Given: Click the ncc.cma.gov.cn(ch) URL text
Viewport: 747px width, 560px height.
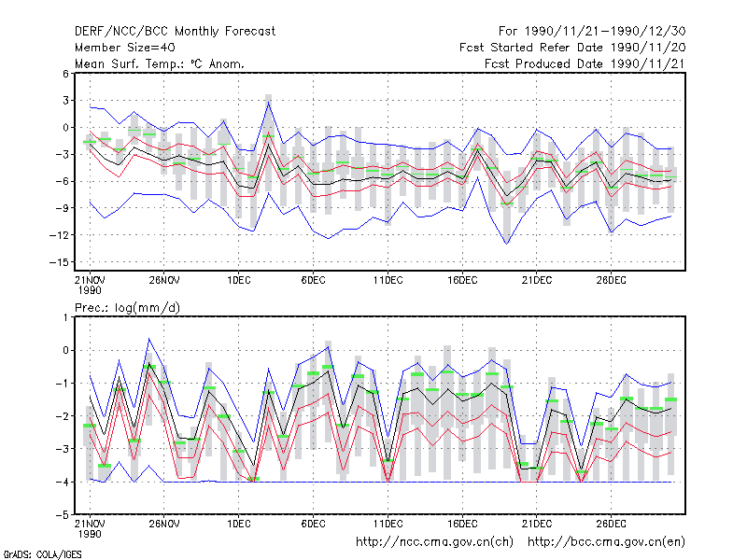Looking at the screenshot, I should pos(434,542).
